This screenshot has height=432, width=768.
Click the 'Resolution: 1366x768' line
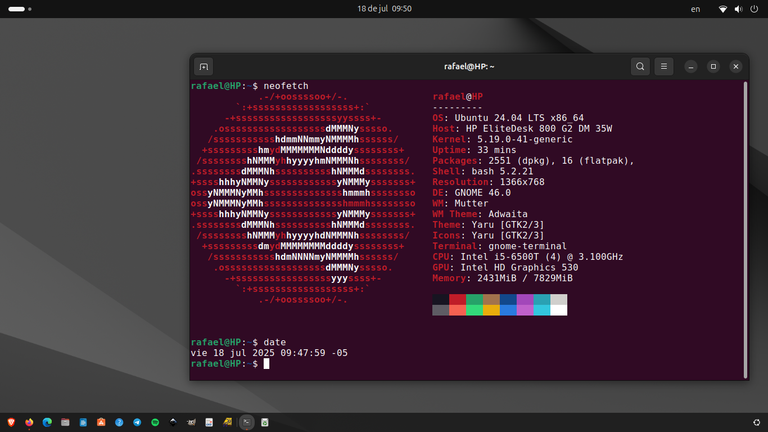488,182
